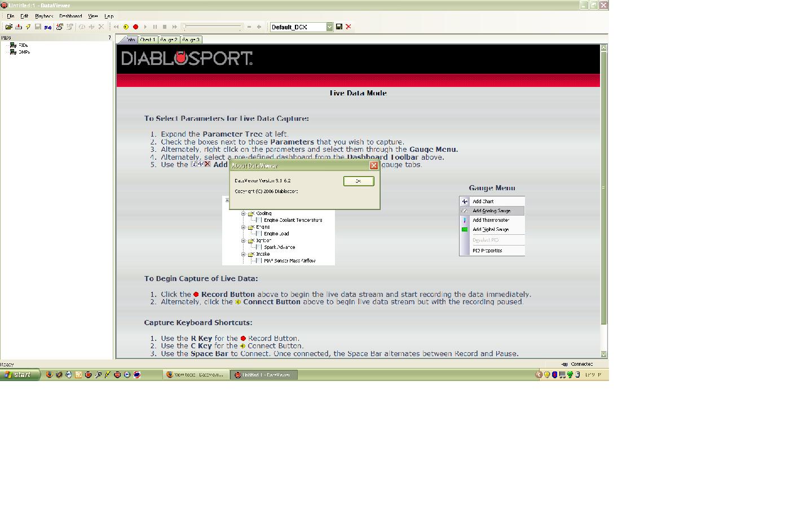This screenshot has height=508, width=812.
Task: Switch to the Gauge 3 tab
Action: pyautogui.click(x=191, y=40)
